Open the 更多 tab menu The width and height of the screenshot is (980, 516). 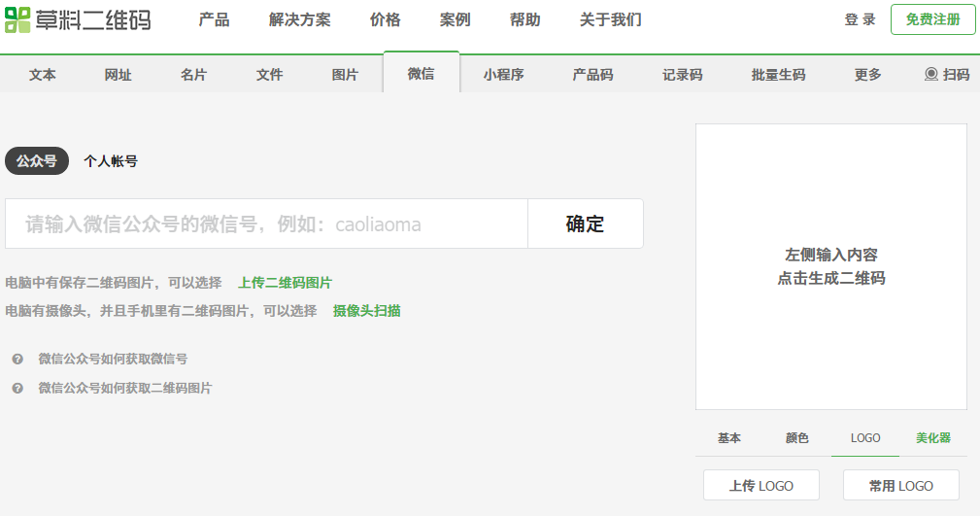(868, 75)
